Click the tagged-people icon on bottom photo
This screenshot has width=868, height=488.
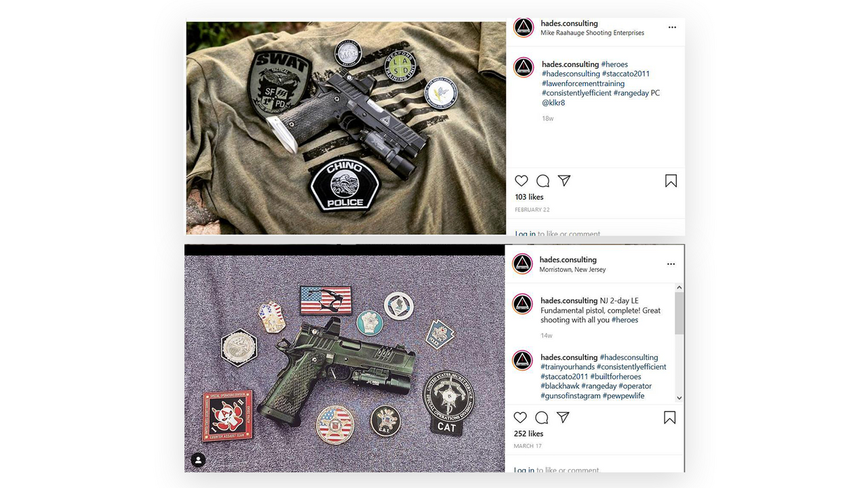(x=198, y=460)
